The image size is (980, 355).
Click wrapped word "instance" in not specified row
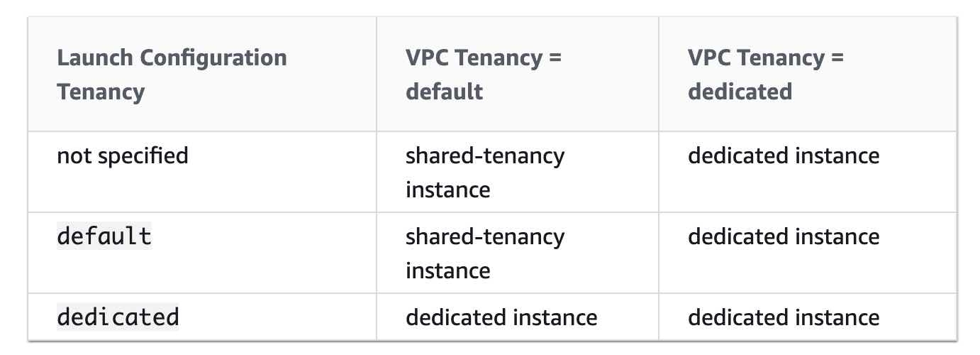447,190
